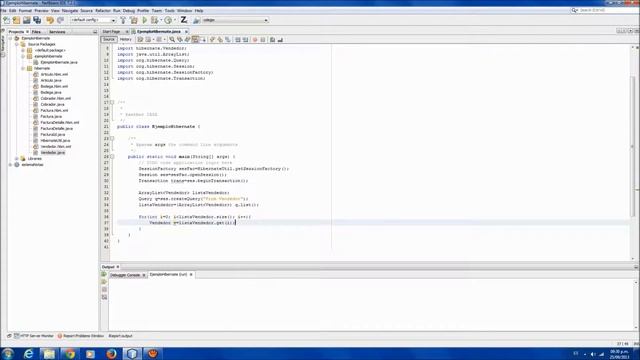
Task: Open the Profile Project dropdown arrow
Action: [175, 20]
